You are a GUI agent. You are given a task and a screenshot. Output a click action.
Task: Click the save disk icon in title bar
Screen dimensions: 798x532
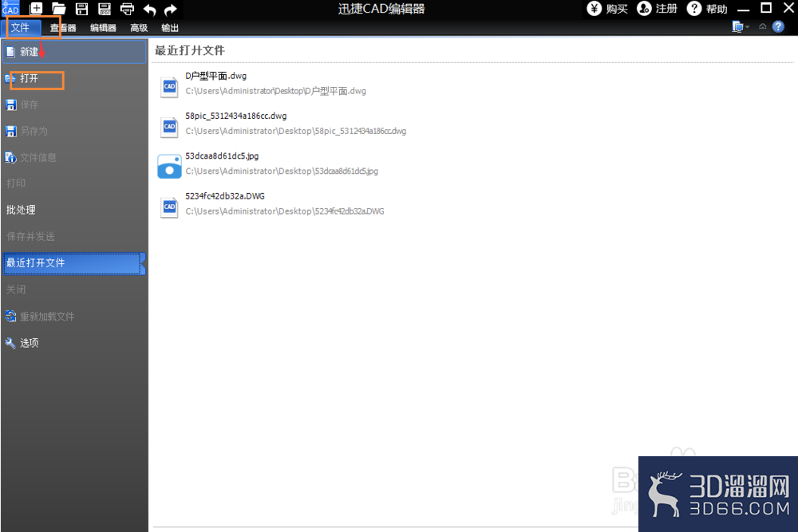pyautogui.click(x=81, y=9)
